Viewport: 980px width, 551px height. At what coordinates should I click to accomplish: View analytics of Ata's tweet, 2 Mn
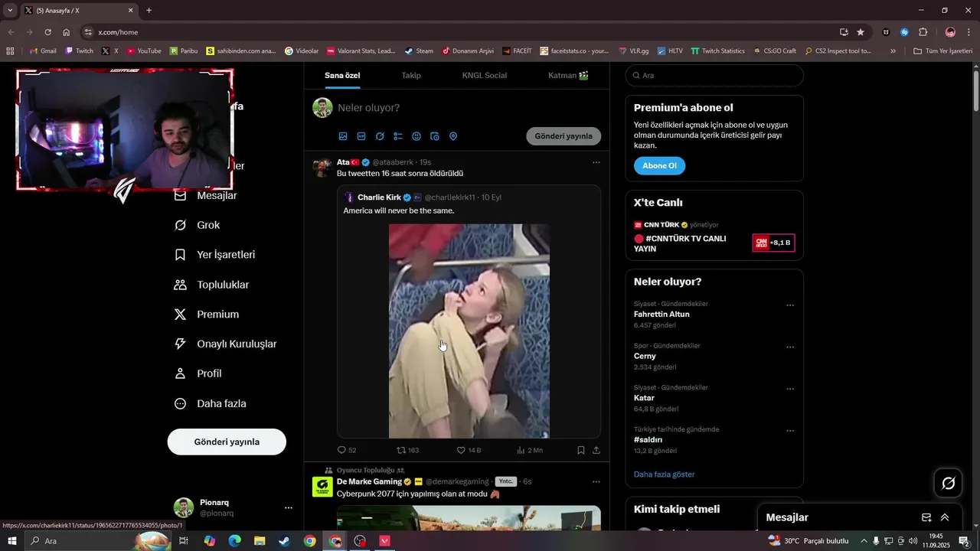[x=530, y=450]
